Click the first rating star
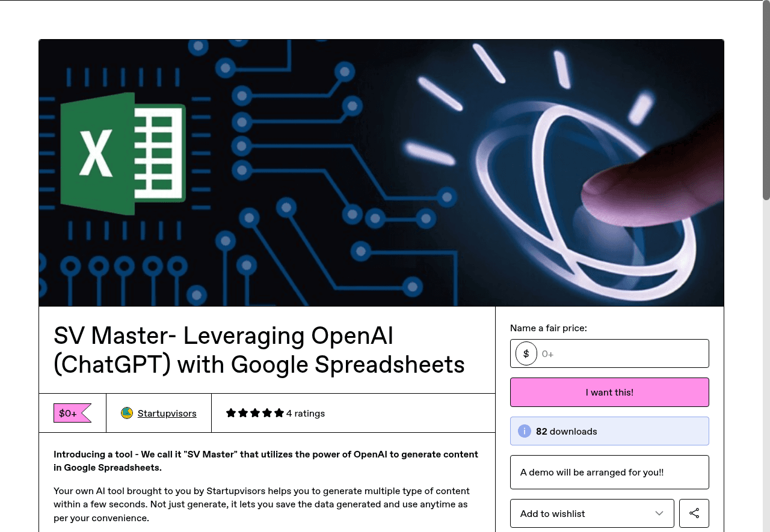 point(231,413)
